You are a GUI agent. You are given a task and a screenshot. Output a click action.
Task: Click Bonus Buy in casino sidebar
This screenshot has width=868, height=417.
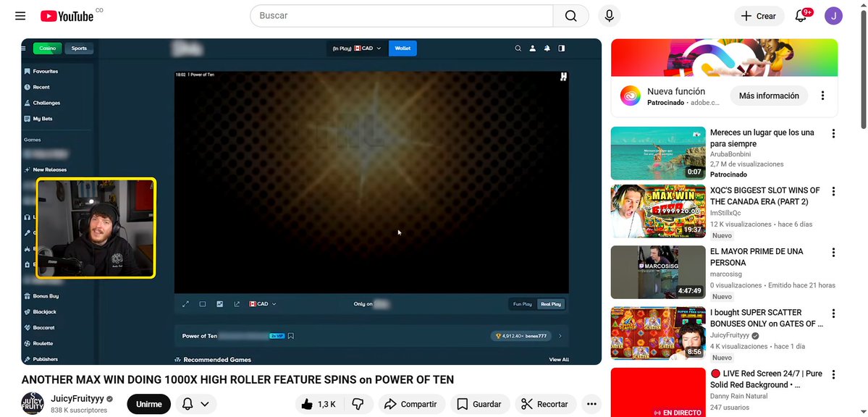coord(41,296)
